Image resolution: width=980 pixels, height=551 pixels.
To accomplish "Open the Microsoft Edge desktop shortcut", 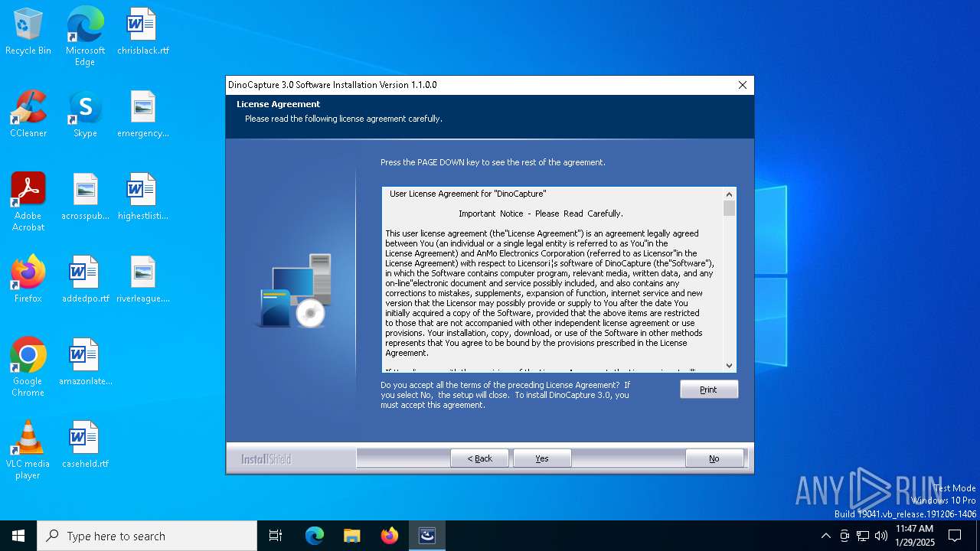I will click(85, 36).
